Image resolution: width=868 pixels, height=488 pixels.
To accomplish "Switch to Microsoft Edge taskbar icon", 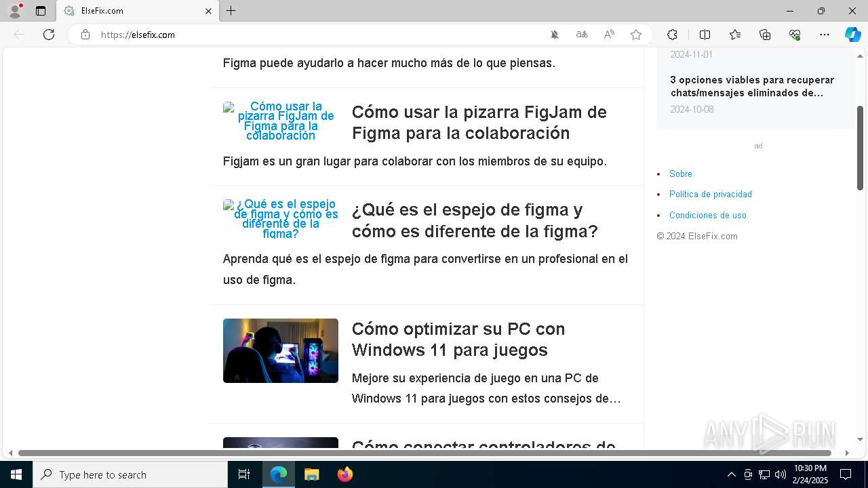I will tap(279, 474).
